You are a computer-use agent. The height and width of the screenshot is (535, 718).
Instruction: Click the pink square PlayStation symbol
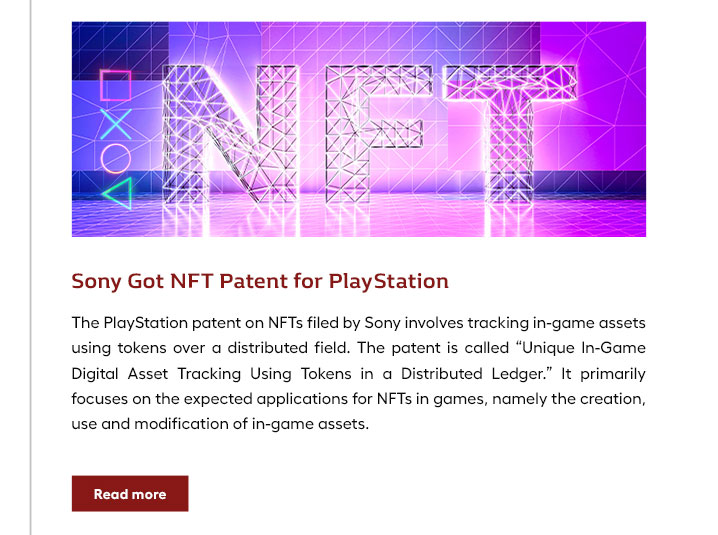(x=115, y=85)
